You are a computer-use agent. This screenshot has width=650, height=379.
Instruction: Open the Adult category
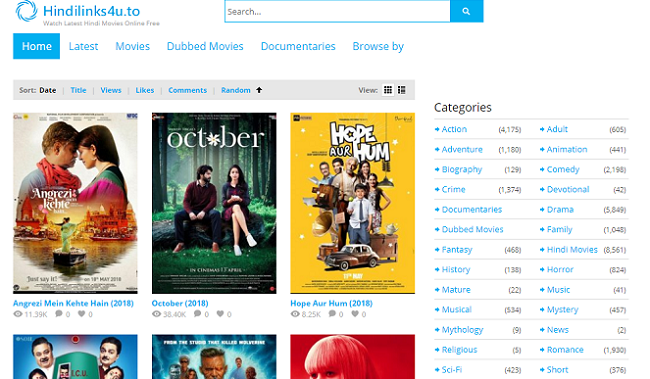[x=557, y=129]
